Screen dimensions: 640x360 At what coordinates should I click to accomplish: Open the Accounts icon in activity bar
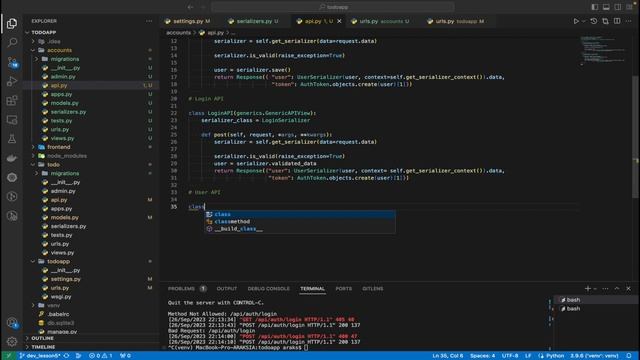tap(12, 323)
